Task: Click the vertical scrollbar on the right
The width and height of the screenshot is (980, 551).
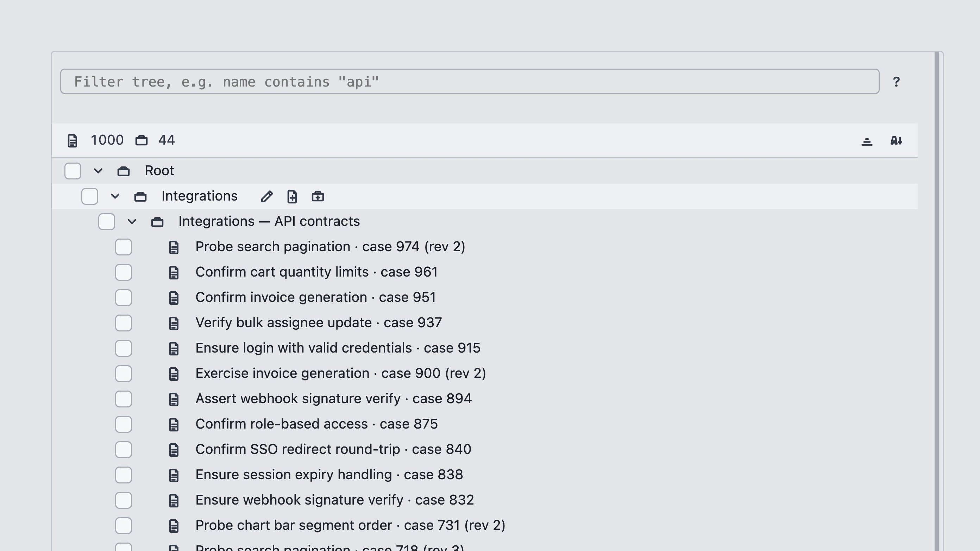Action: coord(937,301)
